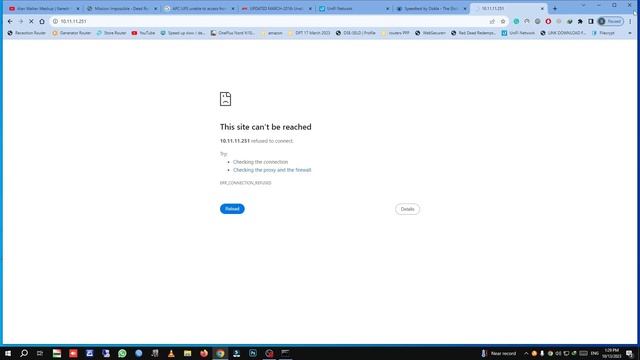Viewport: 640px width, 360px height.
Task: Go back using the browser back arrow
Action: [x=10, y=21]
